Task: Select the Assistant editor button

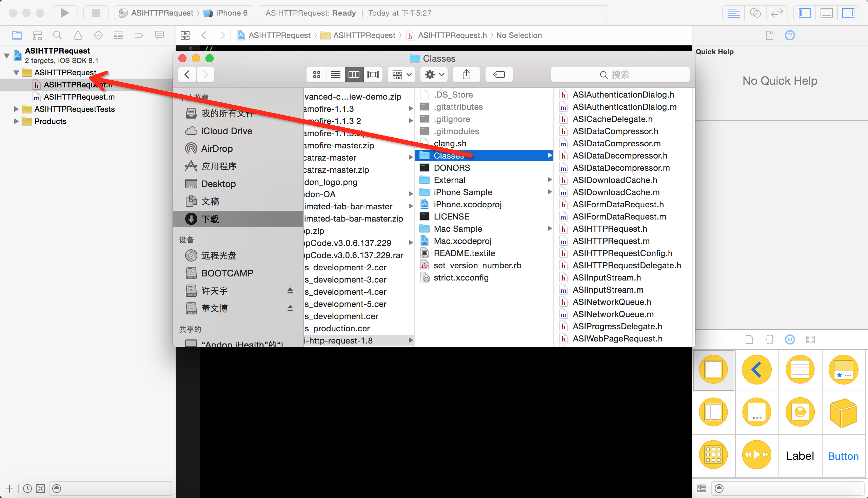Action: [x=755, y=13]
